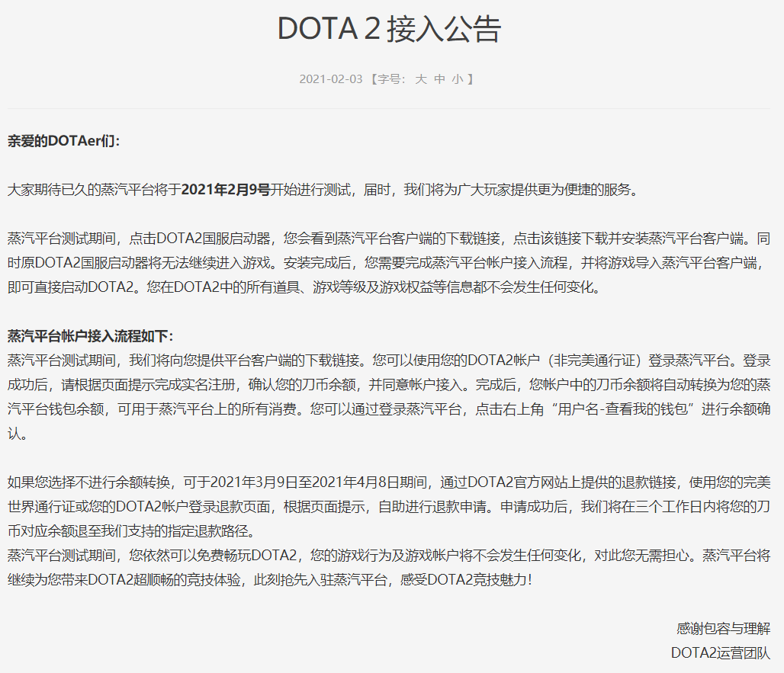Set font size to medium (中)
784x673 pixels.
[x=439, y=79]
